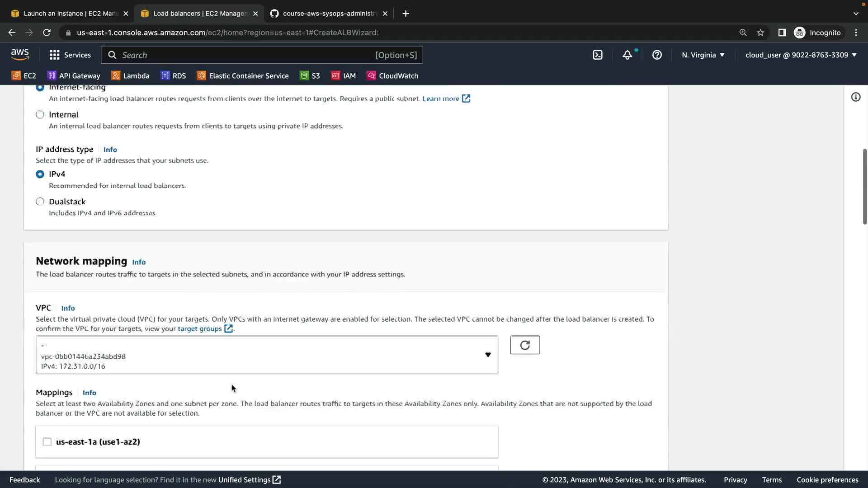Viewport: 868px width, 488px height.
Task: Open the notifications bell
Action: (627, 55)
